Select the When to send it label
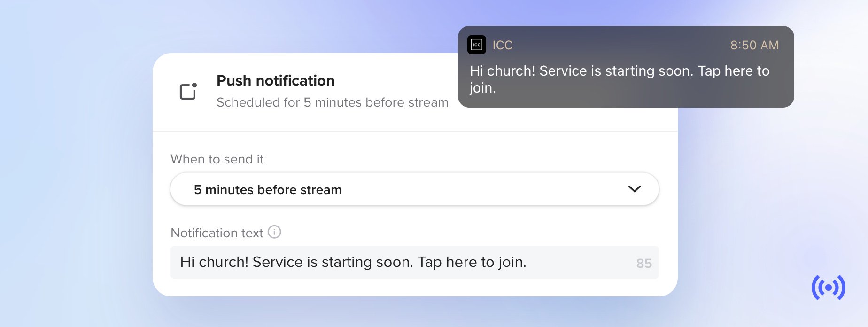The image size is (868, 327). [x=217, y=159]
